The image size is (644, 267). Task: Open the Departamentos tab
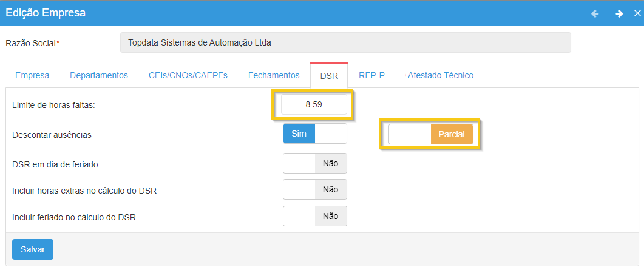(99, 76)
